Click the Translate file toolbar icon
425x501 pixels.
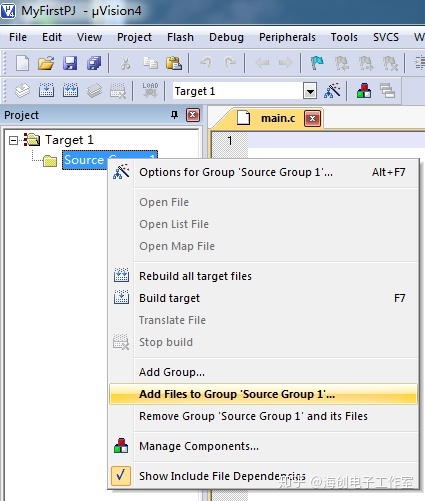point(22,91)
